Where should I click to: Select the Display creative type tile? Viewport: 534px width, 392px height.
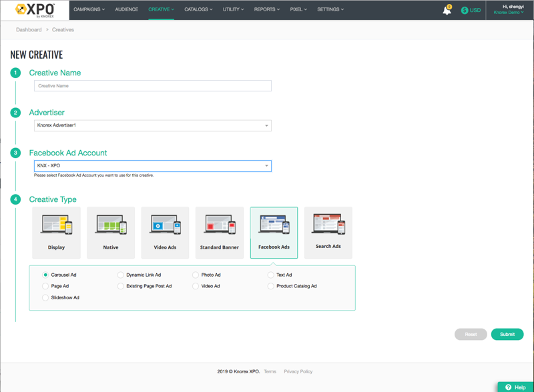(x=57, y=232)
